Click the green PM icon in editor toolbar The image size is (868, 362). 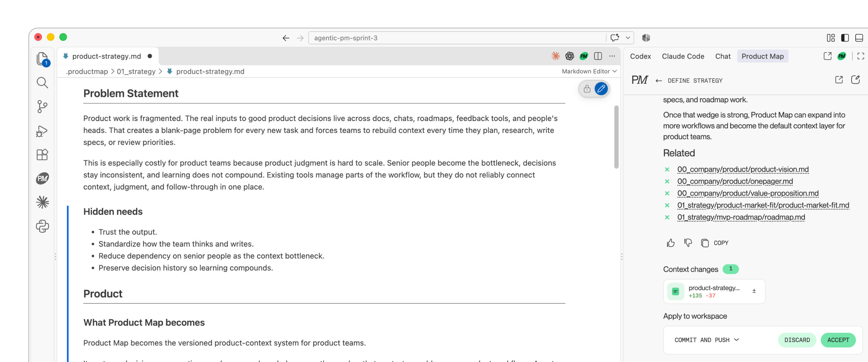pyautogui.click(x=584, y=56)
